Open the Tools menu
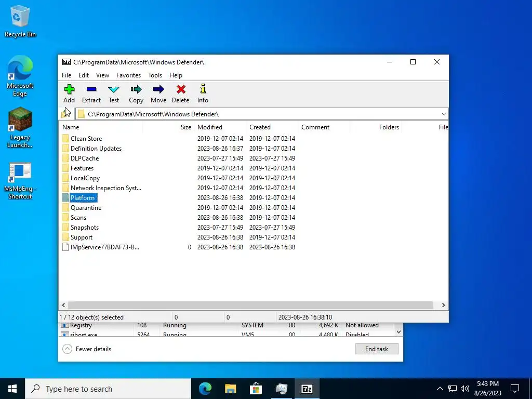The height and width of the screenshot is (399, 532). [155, 75]
